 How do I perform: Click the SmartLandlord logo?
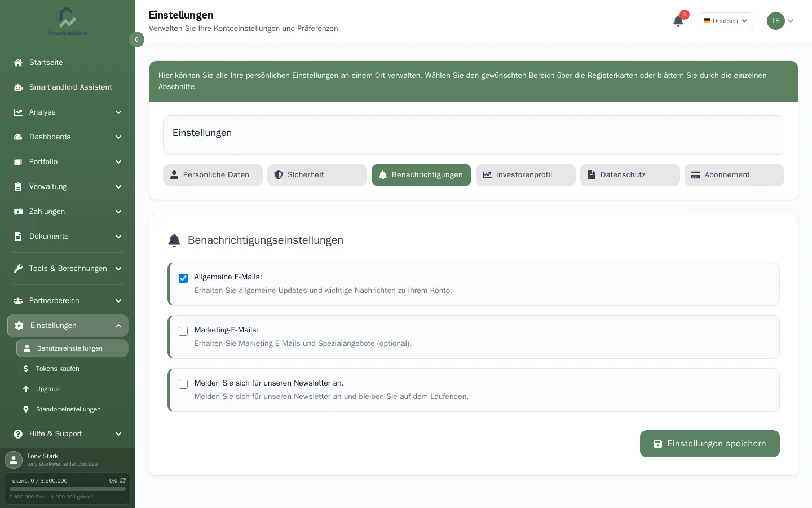coord(68,21)
